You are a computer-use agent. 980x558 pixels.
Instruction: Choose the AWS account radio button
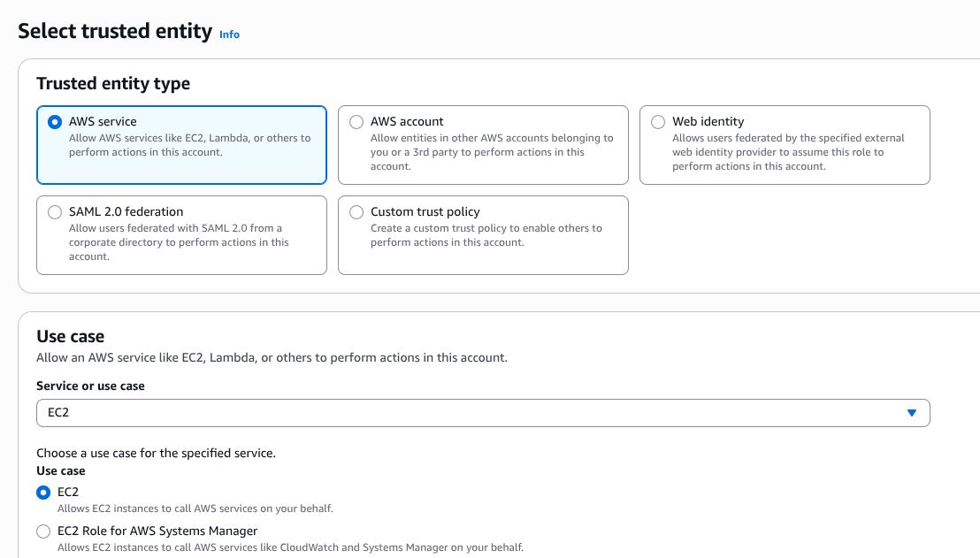[356, 122]
